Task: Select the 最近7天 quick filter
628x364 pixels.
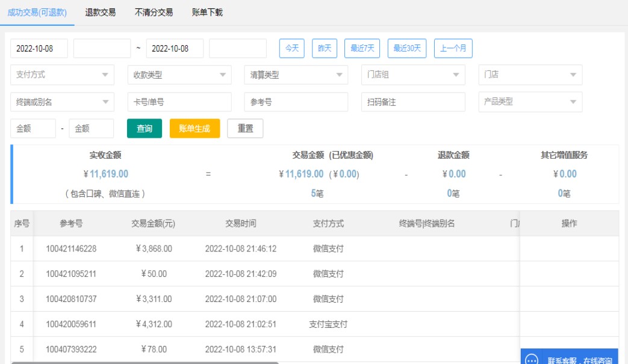Action: point(362,48)
